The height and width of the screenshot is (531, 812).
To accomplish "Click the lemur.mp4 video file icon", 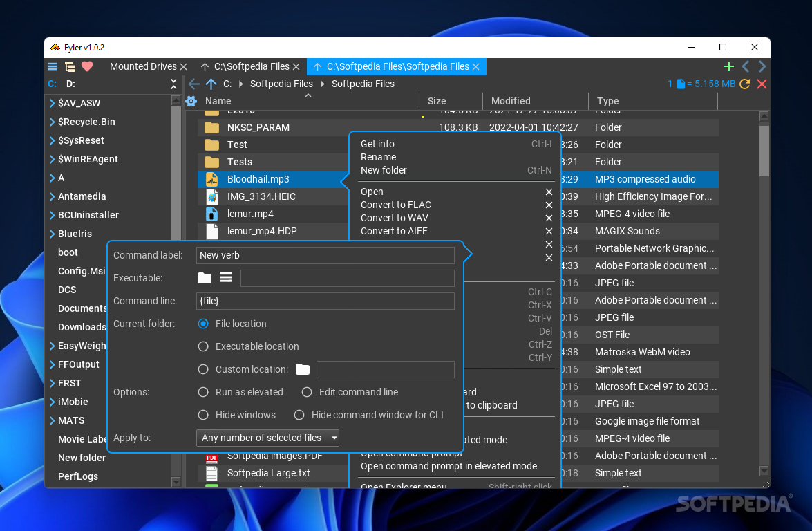I will pyautogui.click(x=211, y=214).
